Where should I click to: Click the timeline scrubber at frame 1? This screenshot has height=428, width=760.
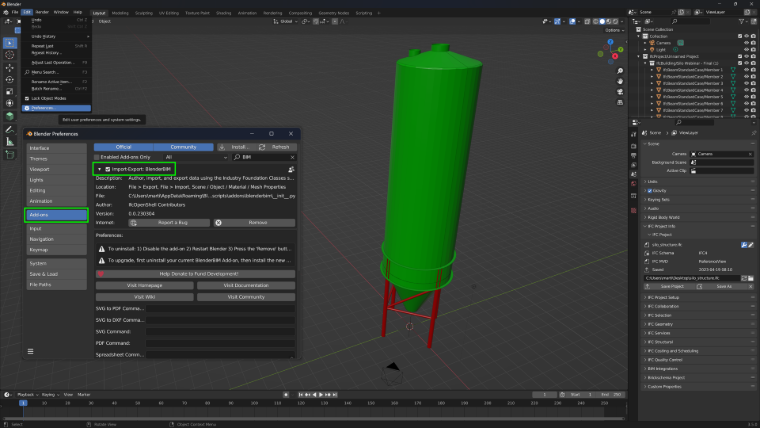click(x=23, y=403)
